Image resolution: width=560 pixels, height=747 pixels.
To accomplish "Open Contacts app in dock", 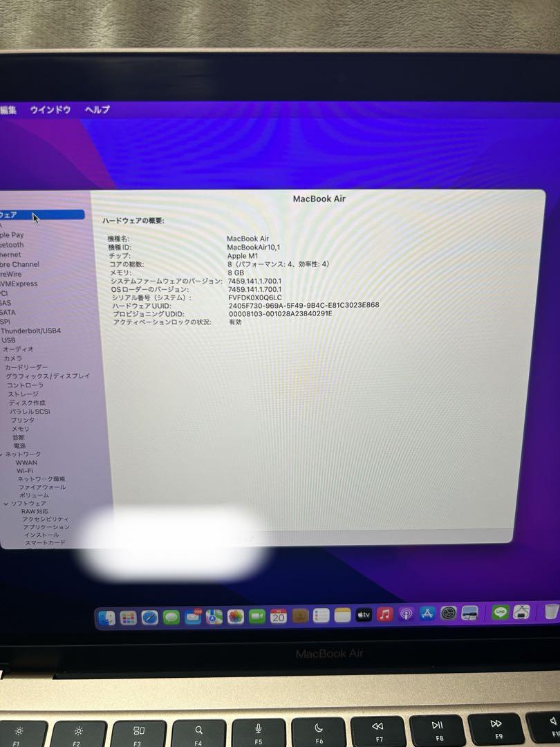I will (x=300, y=616).
